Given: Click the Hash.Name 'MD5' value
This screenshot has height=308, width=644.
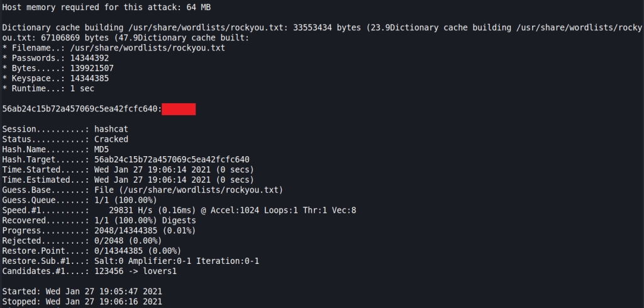Looking at the screenshot, I should (x=102, y=149).
